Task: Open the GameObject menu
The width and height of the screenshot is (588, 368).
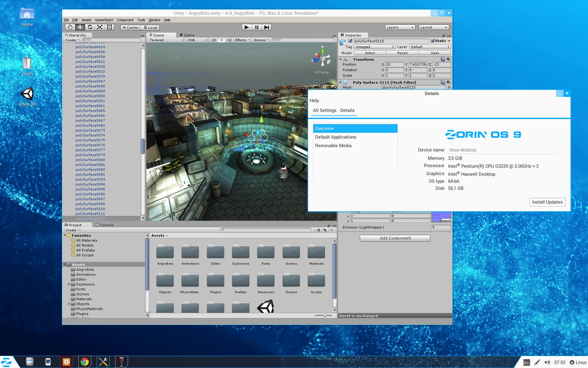Action: (x=104, y=20)
